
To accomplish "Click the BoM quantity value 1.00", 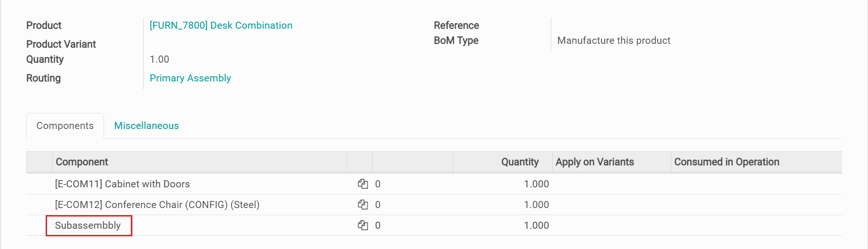I will click(x=160, y=59).
